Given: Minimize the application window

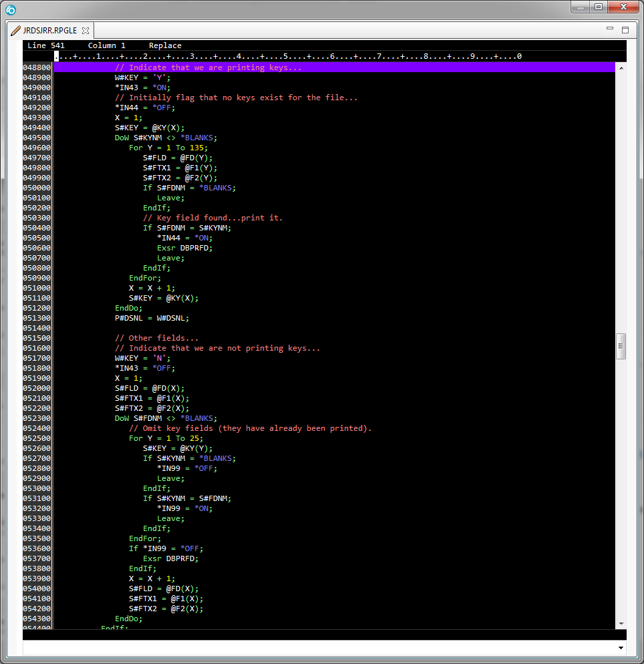Looking at the screenshot, I should [580, 7].
